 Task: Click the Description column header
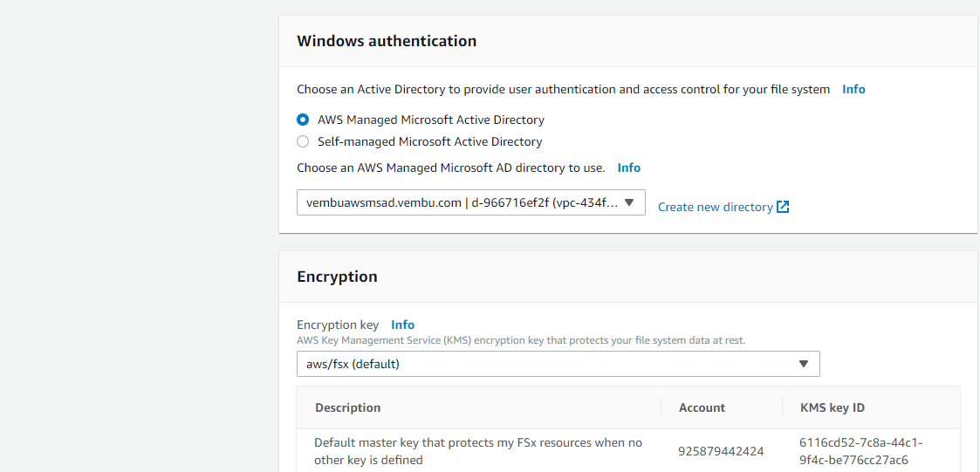pyautogui.click(x=347, y=407)
